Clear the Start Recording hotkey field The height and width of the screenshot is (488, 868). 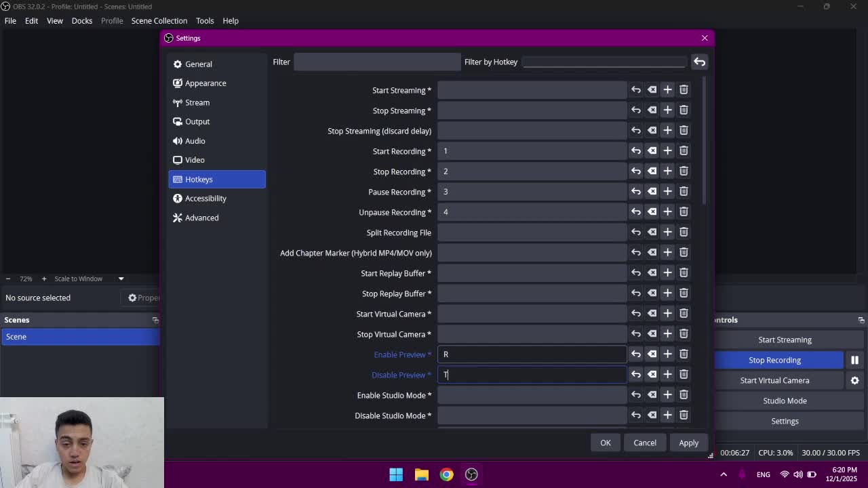[652, 150]
